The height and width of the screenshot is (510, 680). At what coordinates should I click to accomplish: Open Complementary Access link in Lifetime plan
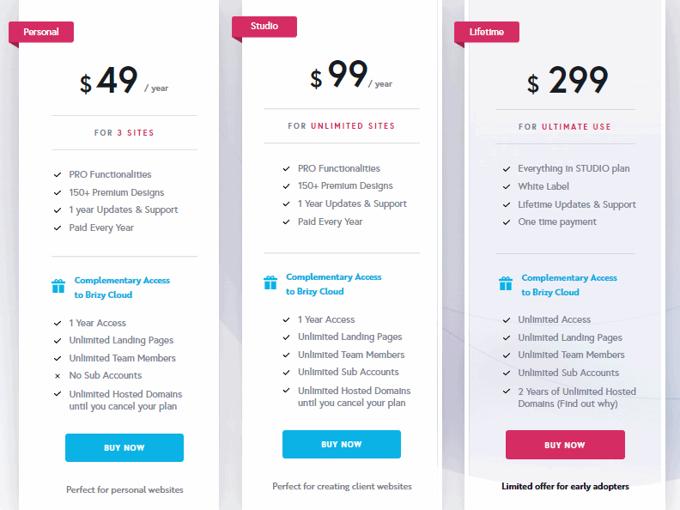[568, 285]
